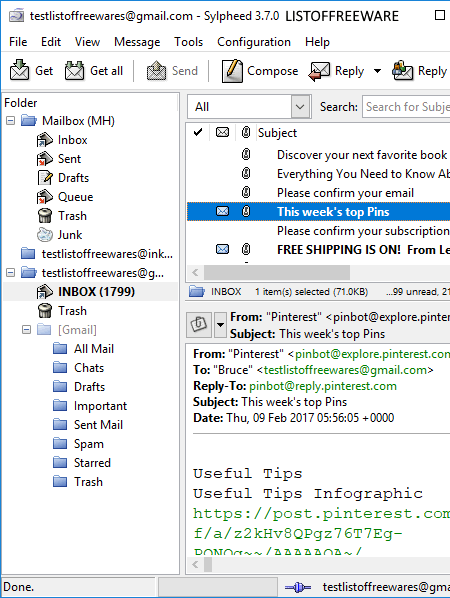Select message 'This week's top Pins'
This screenshot has width=450, height=598.
point(333,212)
